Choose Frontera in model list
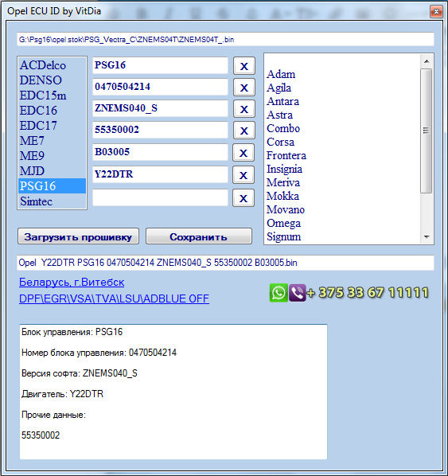This screenshot has height=476, width=448. point(286,155)
